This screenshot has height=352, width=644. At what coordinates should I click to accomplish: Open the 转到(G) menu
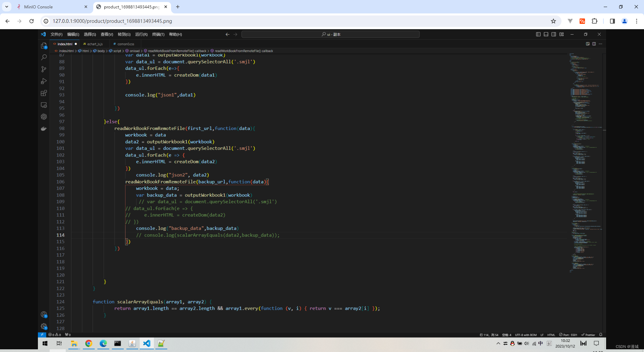pos(124,34)
